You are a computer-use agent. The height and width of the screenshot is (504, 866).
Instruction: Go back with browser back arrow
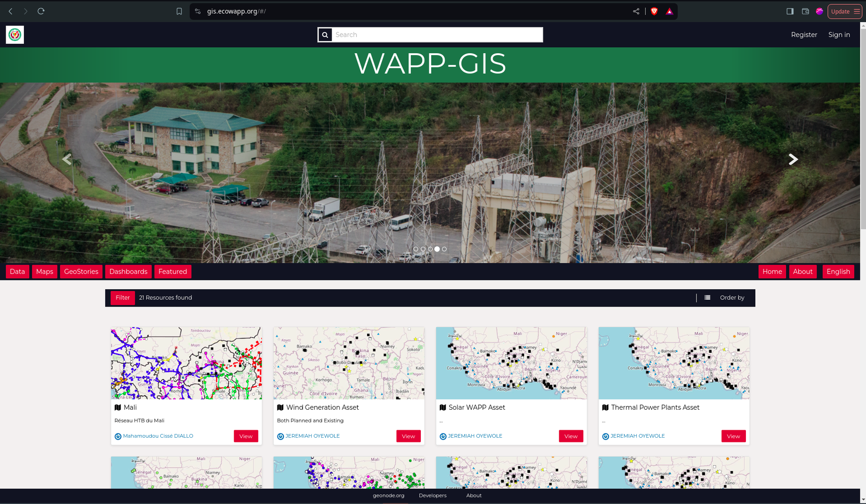pyautogui.click(x=10, y=11)
